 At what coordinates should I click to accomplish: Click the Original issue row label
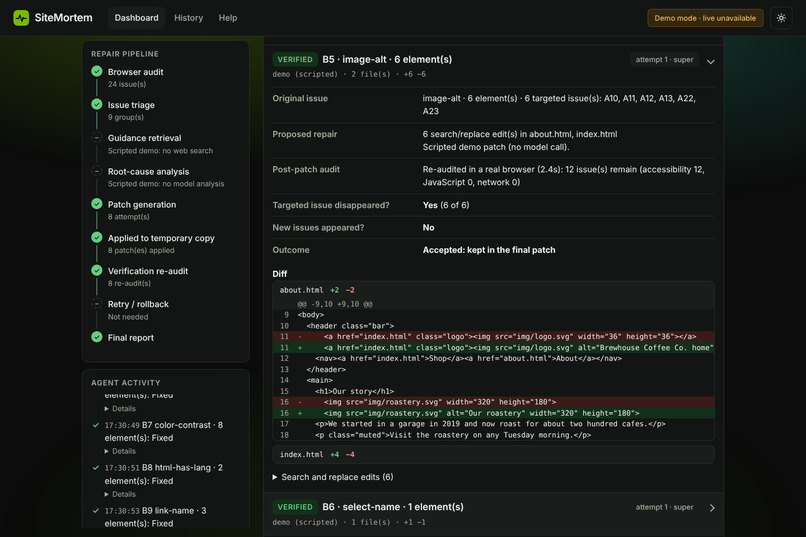300,98
